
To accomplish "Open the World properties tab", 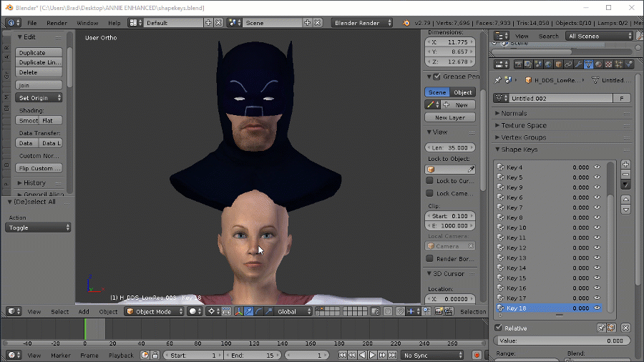I will click(x=548, y=64).
